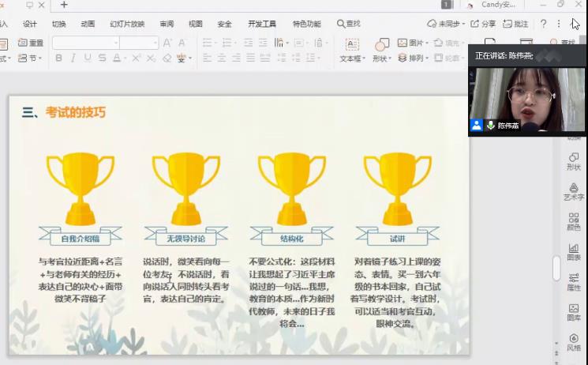Viewport: 588px width, 365px height.
Task: Expand the 排列 arrange dropdown
Action: coord(429,58)
